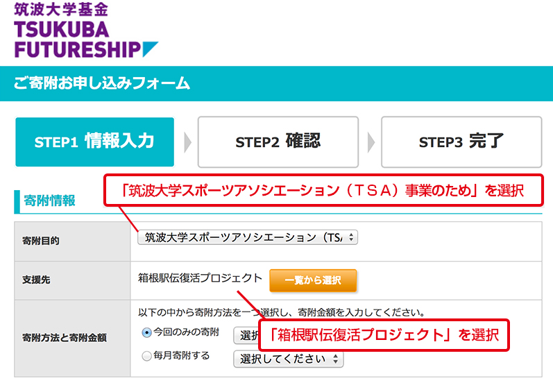Click the ご寄附お申し込みフォーム header banner
The image size is (553, 392).
click(276, 83)
